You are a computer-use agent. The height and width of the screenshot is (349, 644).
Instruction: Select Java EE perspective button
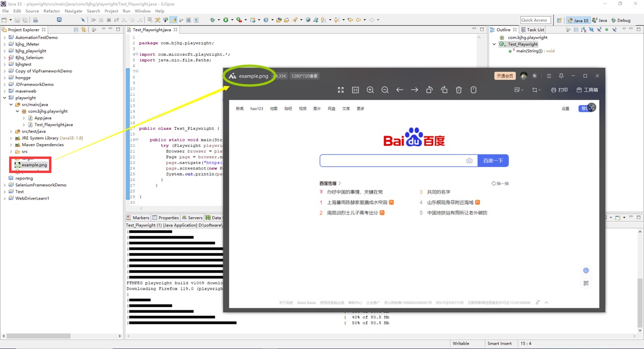click(x=578, y=21)
